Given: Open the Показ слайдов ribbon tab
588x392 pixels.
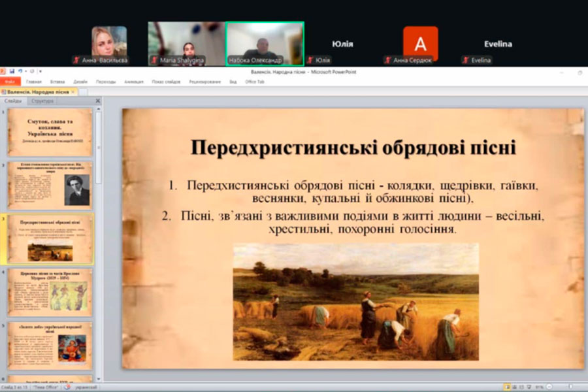Looking at the screenshot, I should coord(166,82).
